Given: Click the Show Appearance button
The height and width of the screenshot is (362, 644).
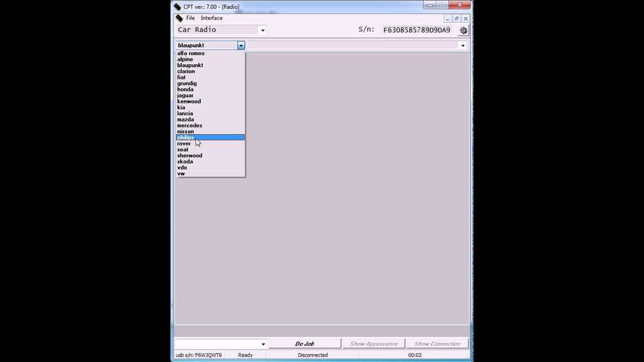Looking at the screenshot, I should (374, 344).
